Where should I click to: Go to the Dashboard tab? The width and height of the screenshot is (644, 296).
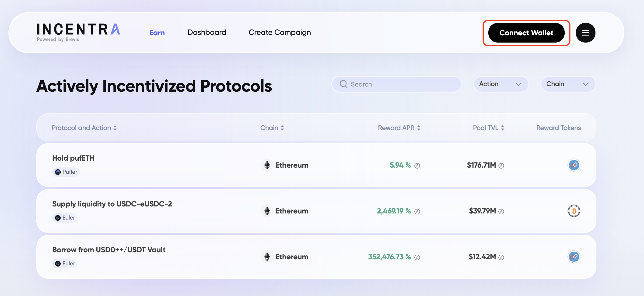(206, 32)
